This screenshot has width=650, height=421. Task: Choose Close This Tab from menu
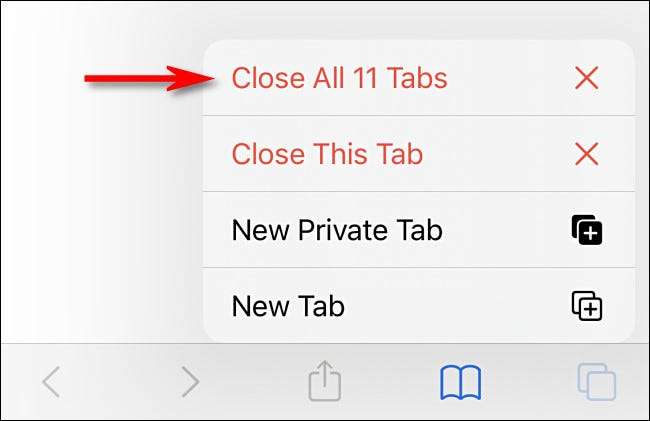click(419, 154)
